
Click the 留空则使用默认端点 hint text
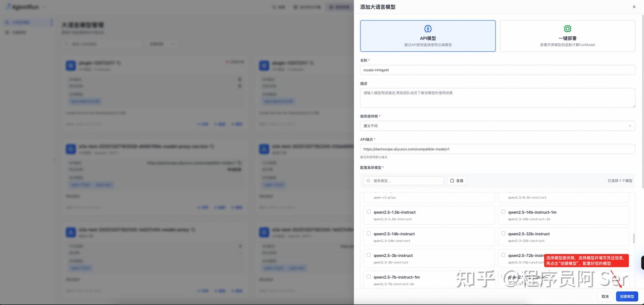click(374, 157)
